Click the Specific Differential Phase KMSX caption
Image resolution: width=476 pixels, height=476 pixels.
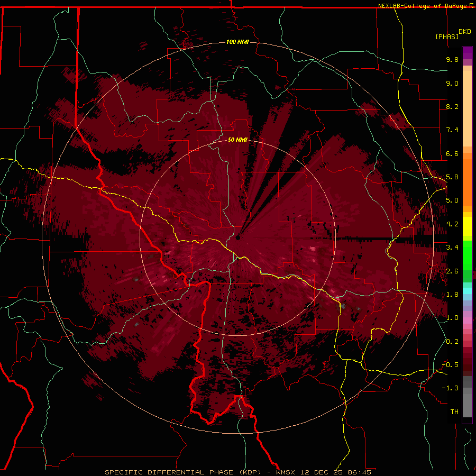[237, 472]
